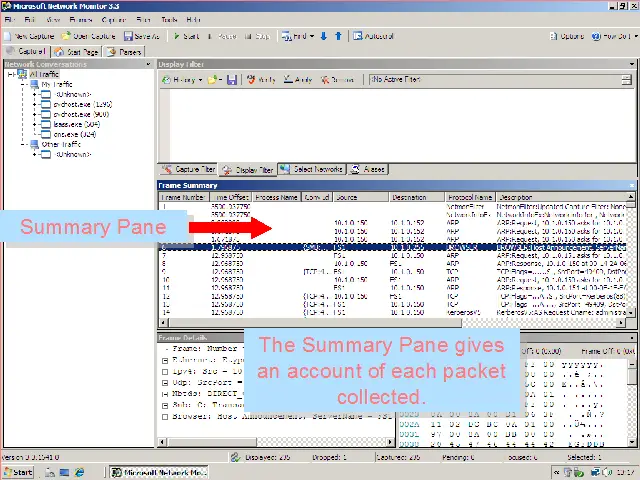Open the Filter menu
This screenshot has height=480, width=640.
tap(143, 20)
